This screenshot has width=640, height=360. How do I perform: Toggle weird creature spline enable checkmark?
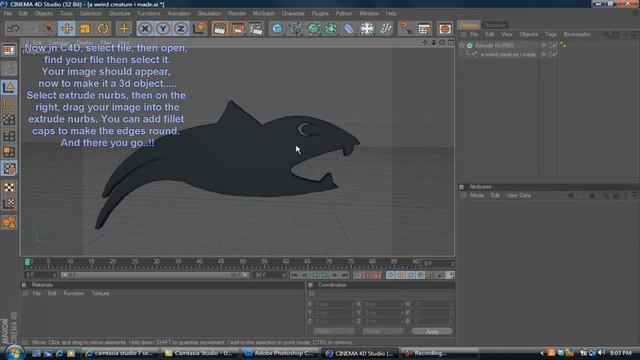click(554, 54)
